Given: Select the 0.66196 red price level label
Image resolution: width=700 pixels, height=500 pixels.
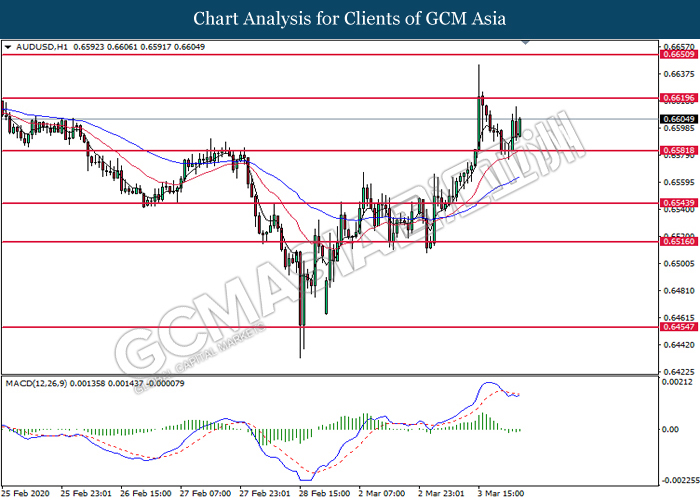Looking at the screenshot, I should [x=679, y=98].
